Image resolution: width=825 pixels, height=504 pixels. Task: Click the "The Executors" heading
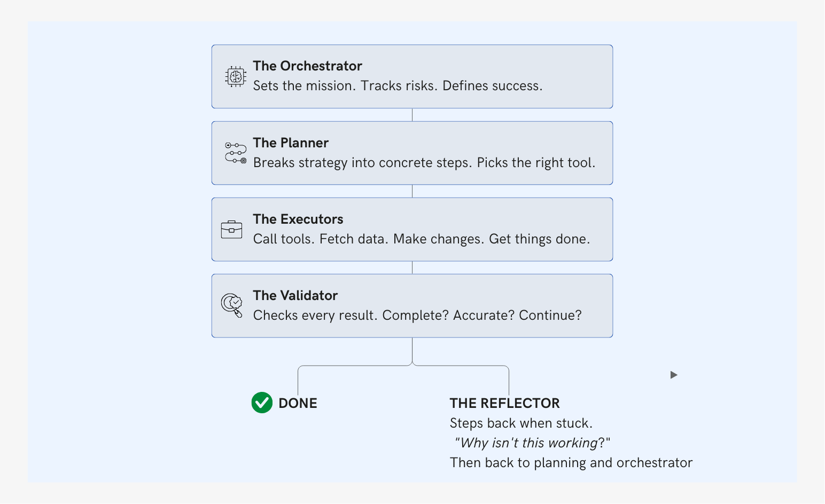click(298, 219)
